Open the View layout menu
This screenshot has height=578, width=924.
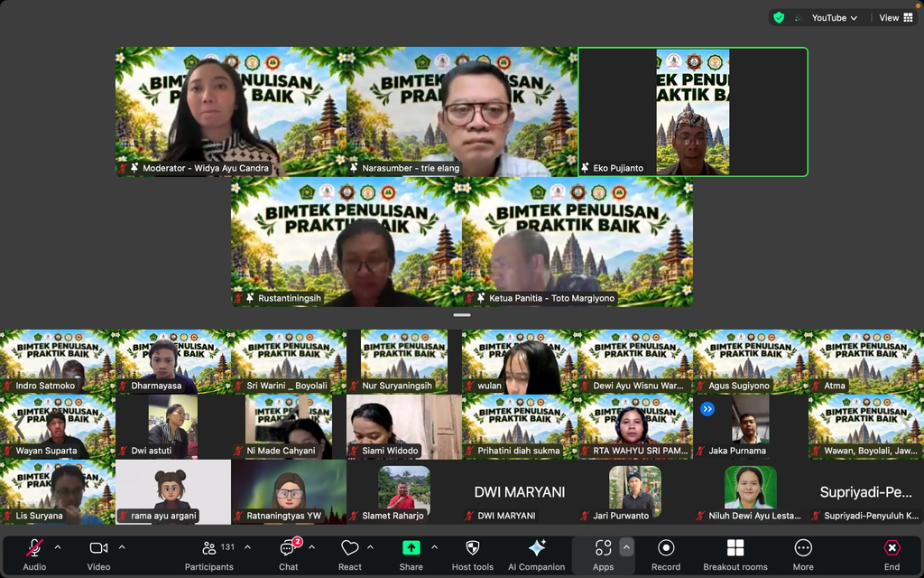896,18
